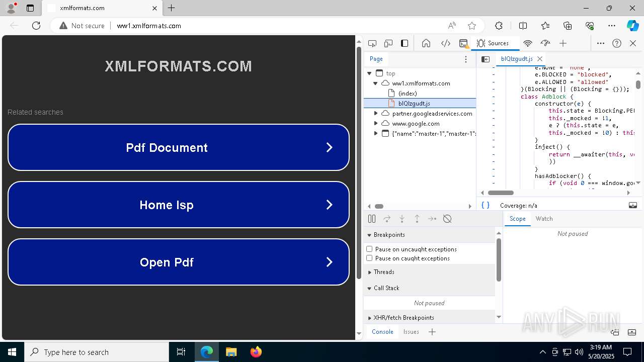Open the DevTools Welcome home tab
This screenshot has height=362, width=644.
pyautogui.click(x=426, y=43)
